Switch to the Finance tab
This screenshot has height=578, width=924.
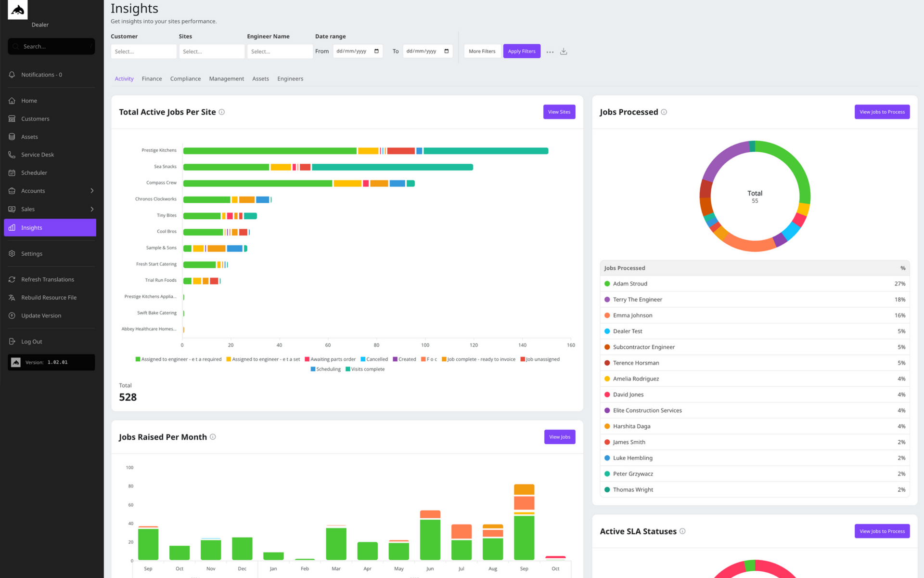click(152, 79)
